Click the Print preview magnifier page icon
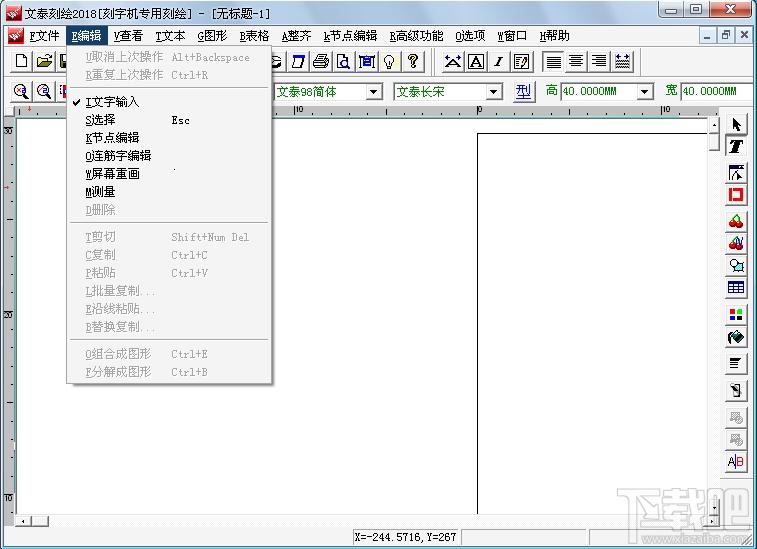 tap(343, 61)
